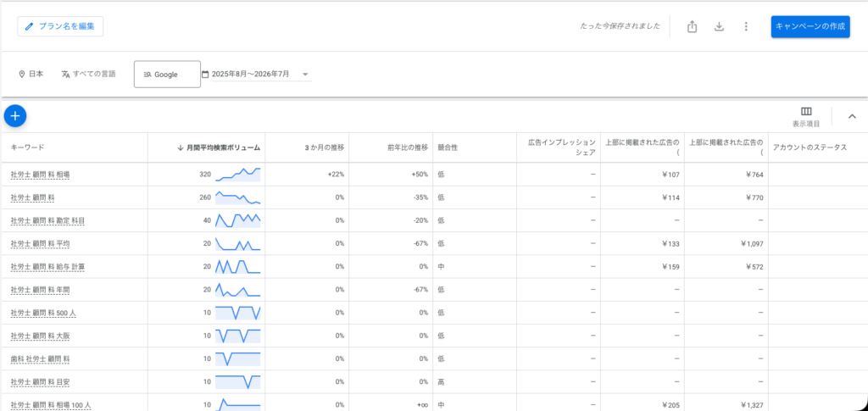868x411 pixels.
Task: Open the three-dot more options menu
Action: pos(746,26)
